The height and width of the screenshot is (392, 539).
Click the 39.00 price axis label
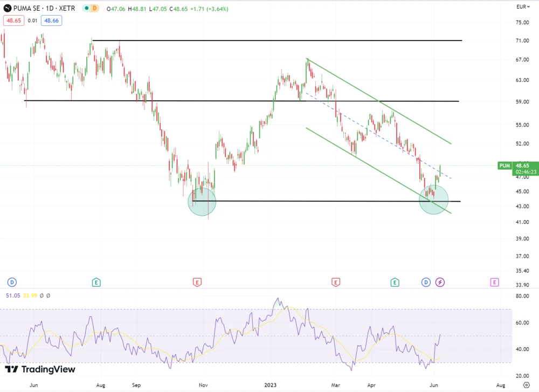(522, 238)
